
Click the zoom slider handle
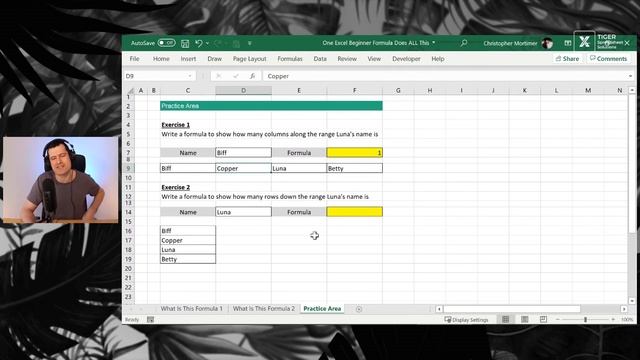(x=585, y=320)
